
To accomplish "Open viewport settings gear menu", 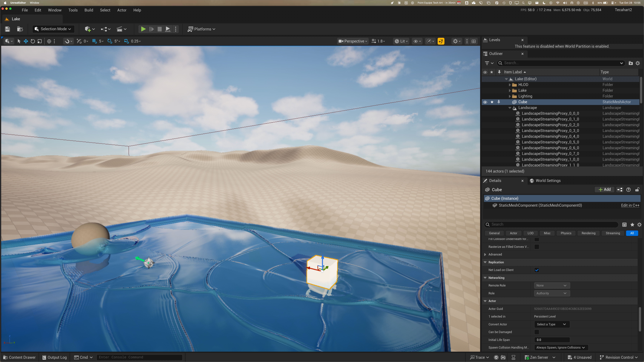I will tap(457, 41).
